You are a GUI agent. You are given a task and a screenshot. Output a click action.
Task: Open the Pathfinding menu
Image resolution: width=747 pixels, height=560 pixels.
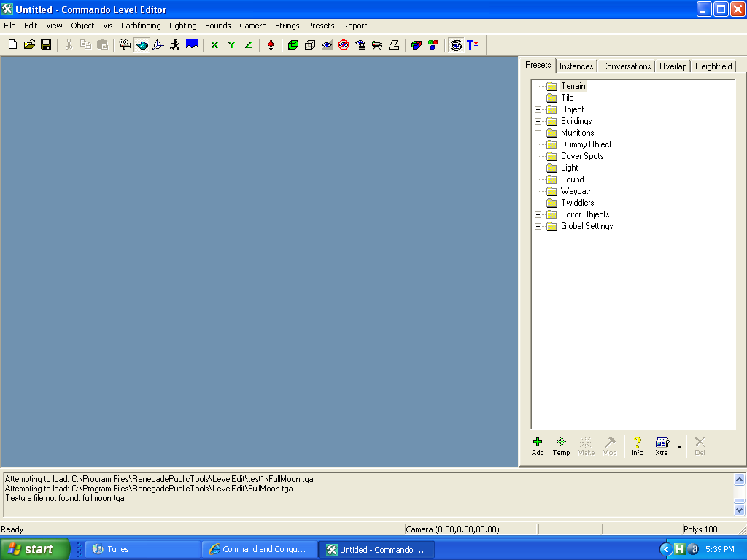coord(141,26)
